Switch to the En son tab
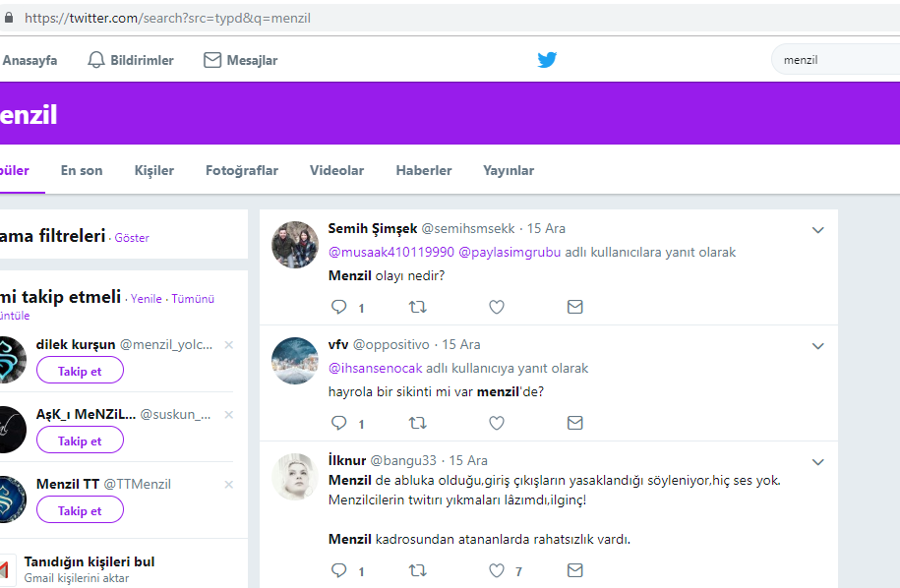Viewport: 900px width, 588px height. (82, 170)
